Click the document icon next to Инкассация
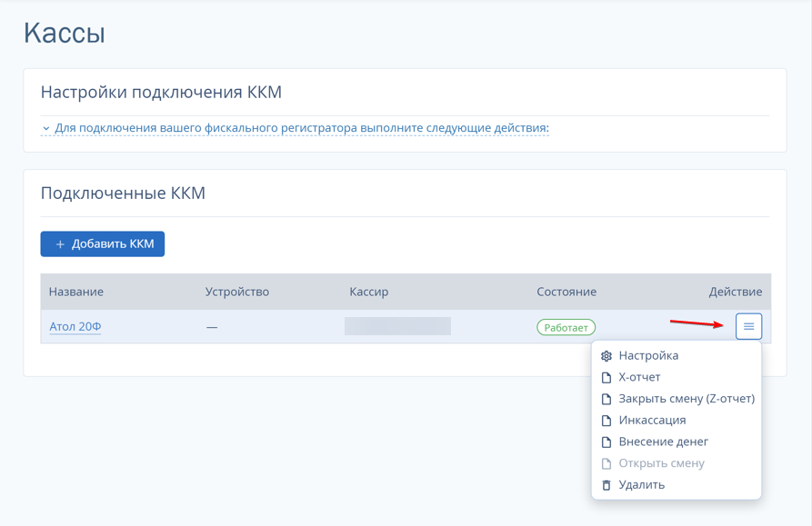 (606, 421)
